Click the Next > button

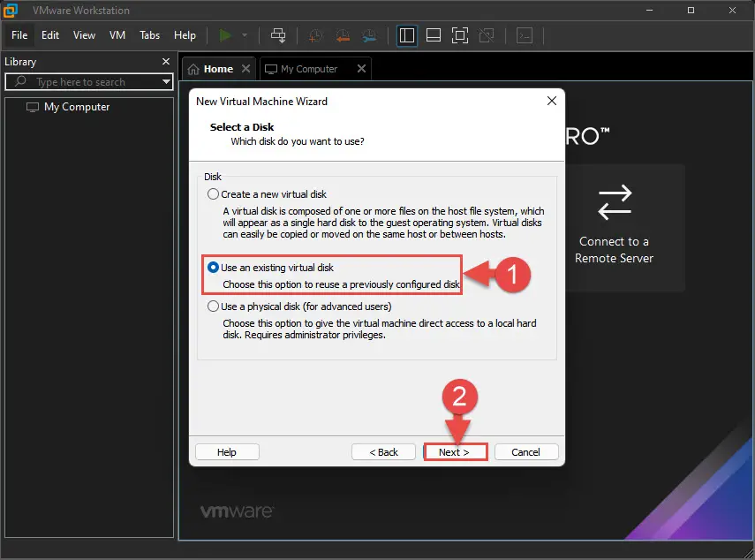tap(454, 452)
